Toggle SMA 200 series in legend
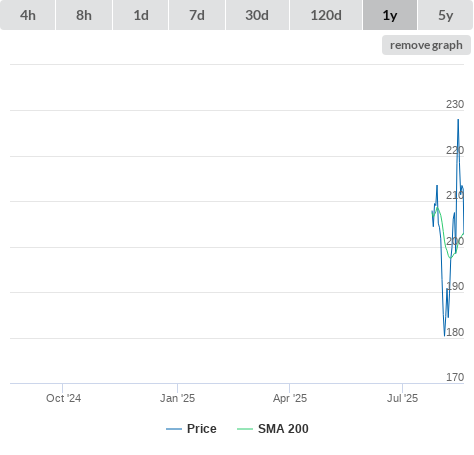Viewport: 474px width, 455px height. (x=273, y=429)
